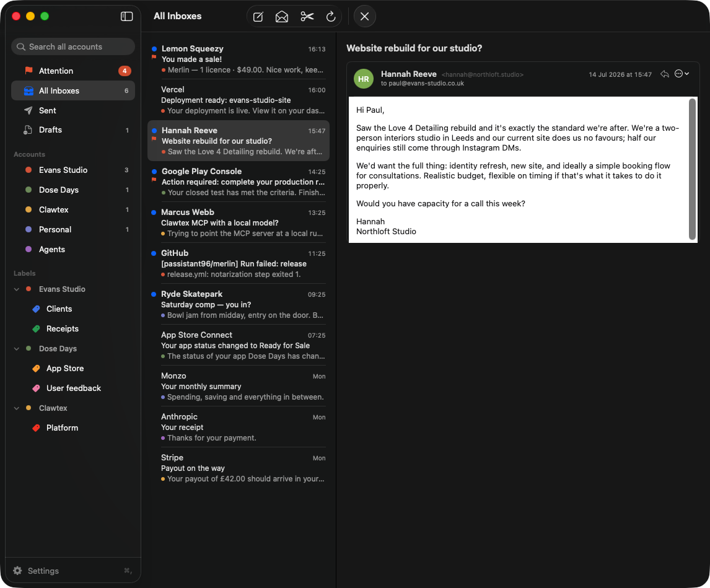This screenshot has width=710, height=588.
Task: Open the Vercel deployment ready email
Action: pyautogui.click(x=239, y=100)
